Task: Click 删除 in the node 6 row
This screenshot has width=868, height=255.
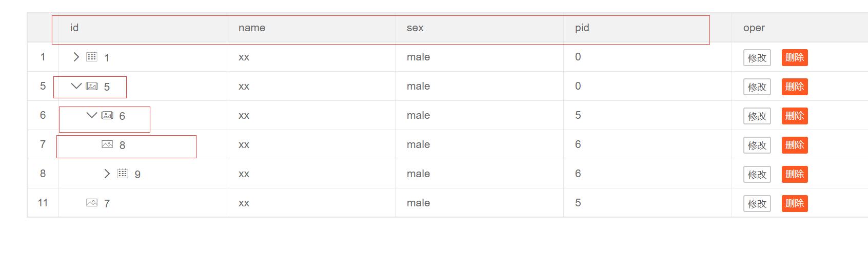Action: click(795, 116)
